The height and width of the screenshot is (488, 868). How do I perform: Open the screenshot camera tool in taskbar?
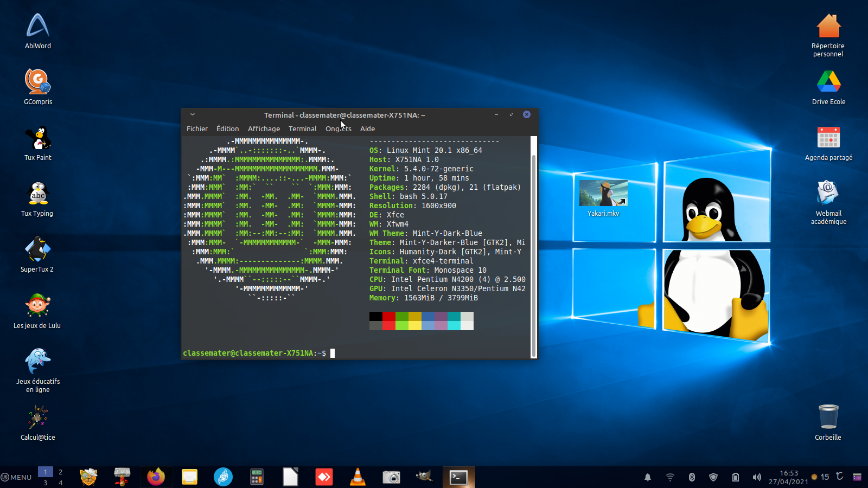[391, 477]
